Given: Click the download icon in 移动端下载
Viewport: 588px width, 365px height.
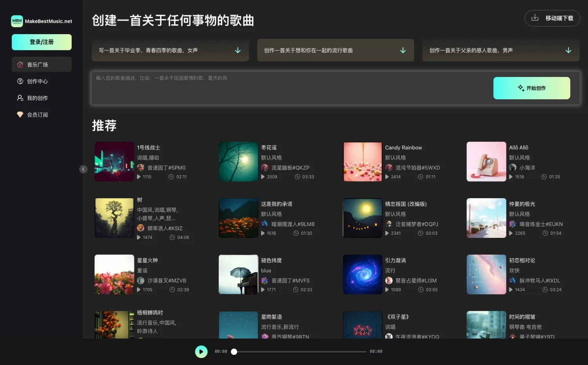Looking at the screenshot, I should pos(535,18).
